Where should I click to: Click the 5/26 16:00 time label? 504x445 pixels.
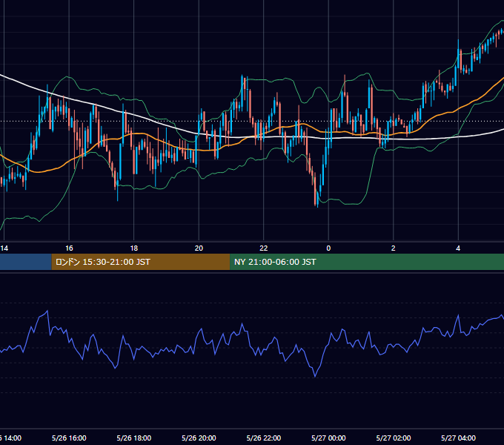[69, 438]
